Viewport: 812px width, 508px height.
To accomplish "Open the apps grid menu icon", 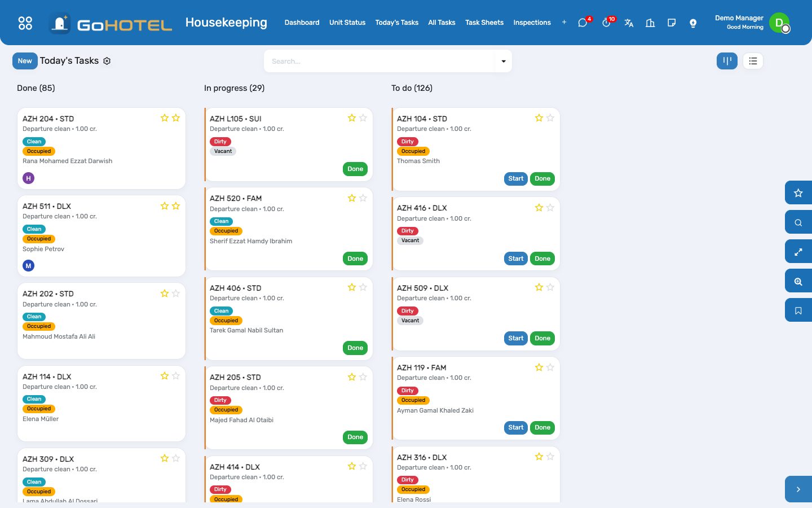I will pyautogui.click(x=25, y=23).
